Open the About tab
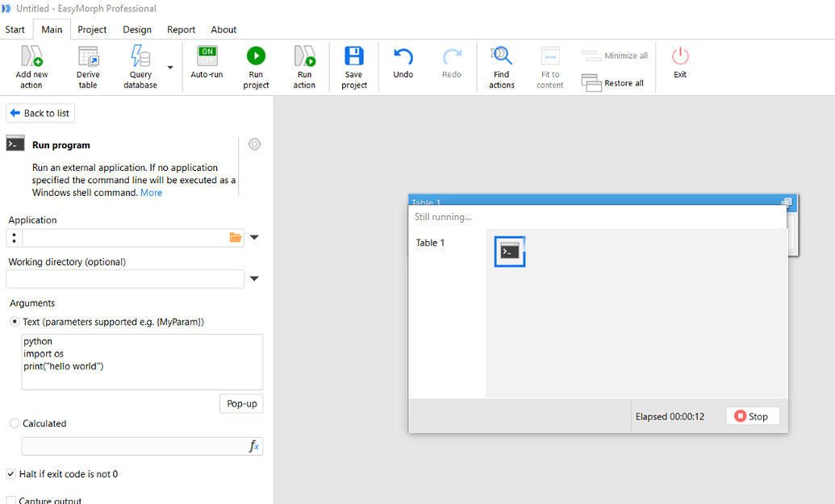Viewport: 835px width, 504px height. pyautogui.click(x=223, y=30)
